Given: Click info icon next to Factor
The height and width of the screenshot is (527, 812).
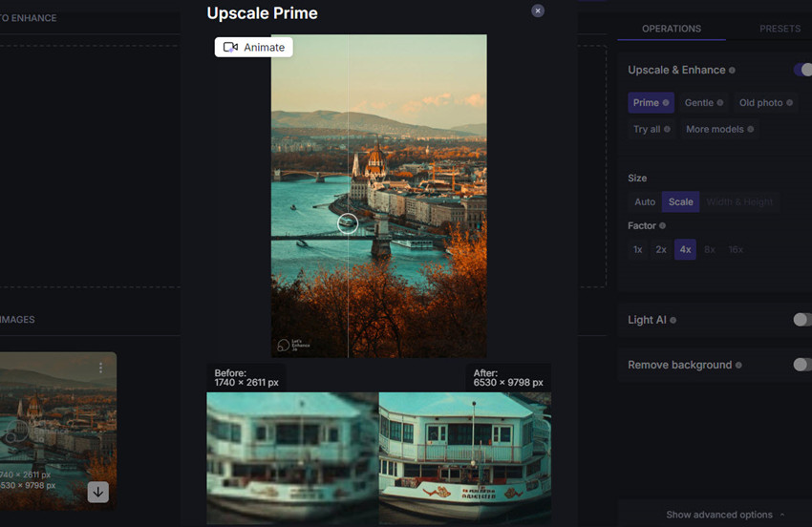Looking at the screenshot, I should (x=662, y=225).
